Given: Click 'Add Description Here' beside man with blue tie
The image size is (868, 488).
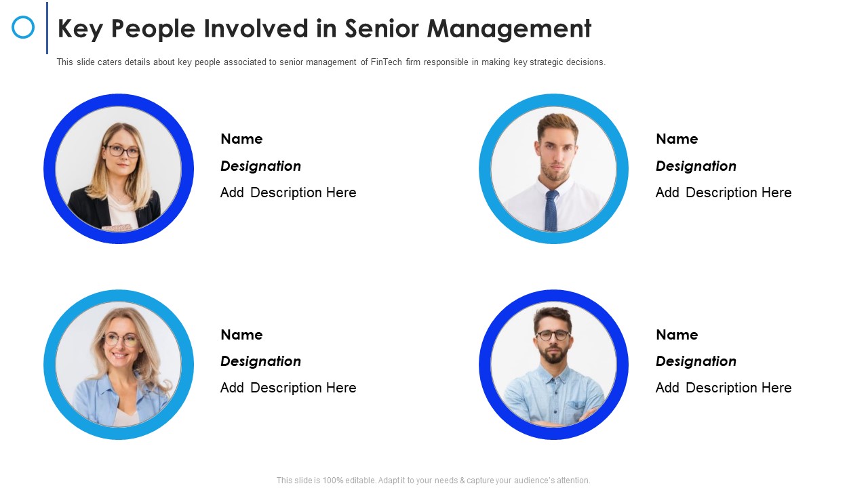Looking at the screenshot, I should coord(724,192).
